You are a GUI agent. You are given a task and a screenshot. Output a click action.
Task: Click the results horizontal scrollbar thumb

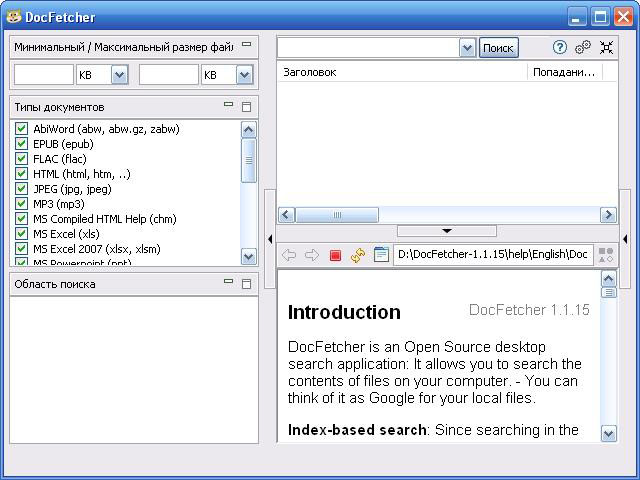[x=337, y=215]
